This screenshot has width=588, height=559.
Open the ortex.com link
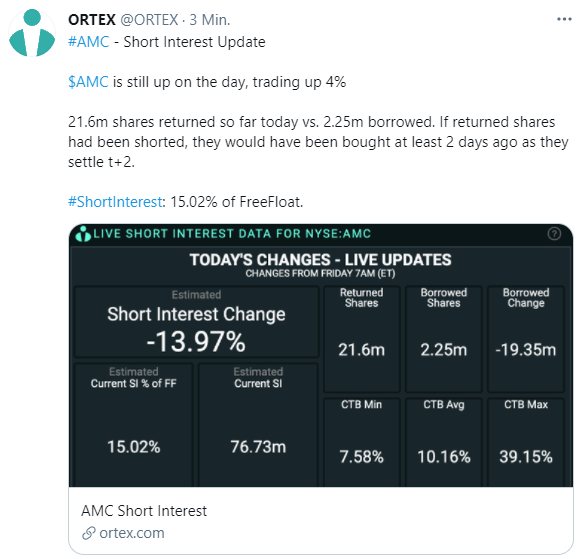coord(132,533)
